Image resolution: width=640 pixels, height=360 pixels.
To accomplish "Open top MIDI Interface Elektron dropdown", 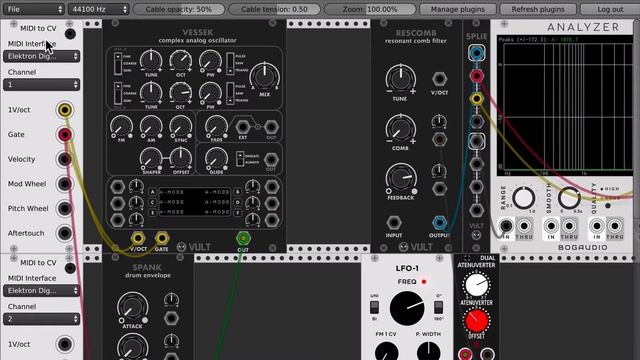I will pyautogui.click(x=41, y=56).
